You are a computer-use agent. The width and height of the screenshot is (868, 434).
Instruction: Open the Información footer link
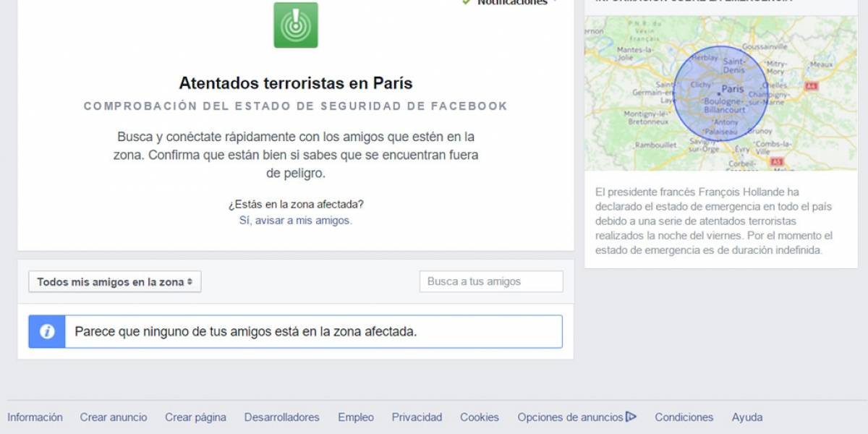(35, 417)
